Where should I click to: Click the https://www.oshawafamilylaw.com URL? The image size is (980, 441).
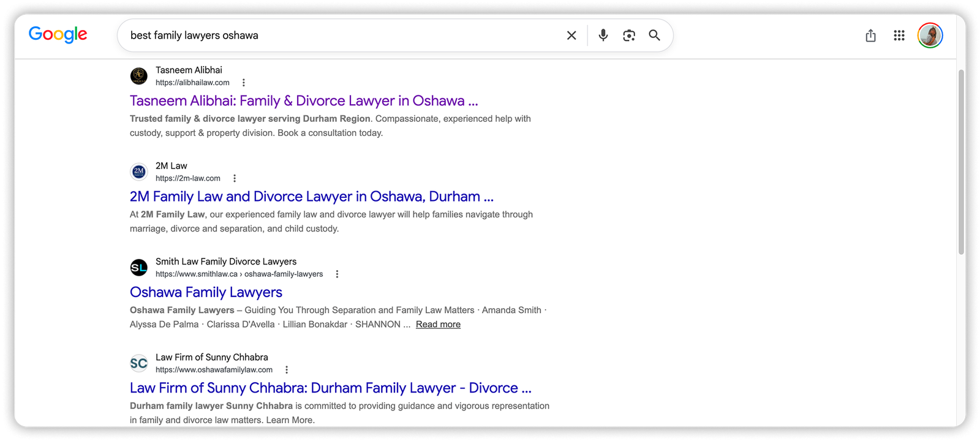214,370
